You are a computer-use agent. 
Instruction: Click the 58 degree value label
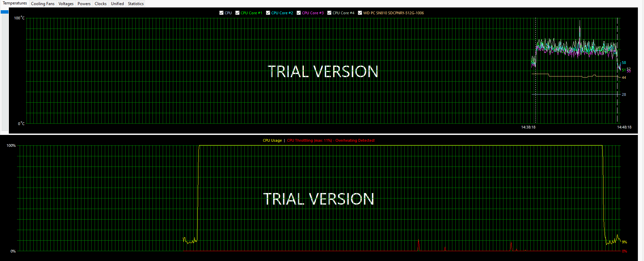coord(624,63)
